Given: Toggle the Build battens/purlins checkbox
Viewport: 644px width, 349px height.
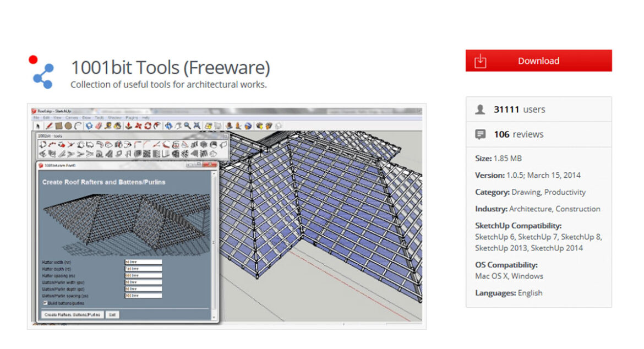Looking at the screenshot, I should click(x=45, y=303).
